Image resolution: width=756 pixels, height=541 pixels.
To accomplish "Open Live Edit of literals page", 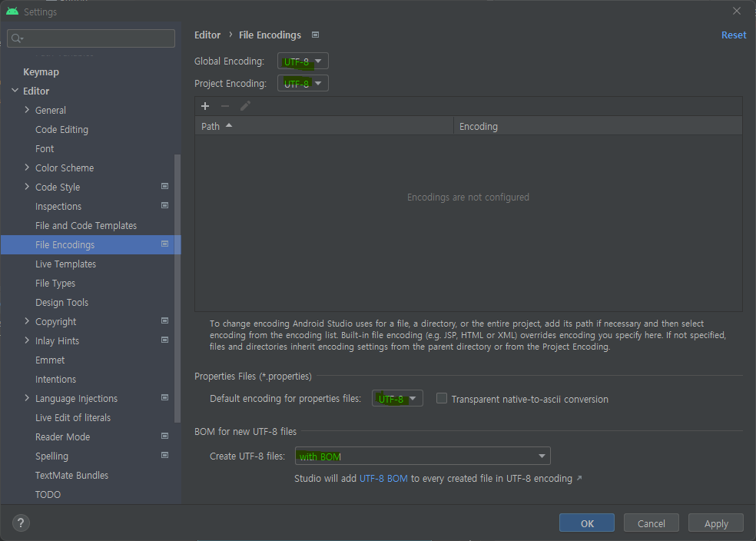I will (x=73, y=417).
